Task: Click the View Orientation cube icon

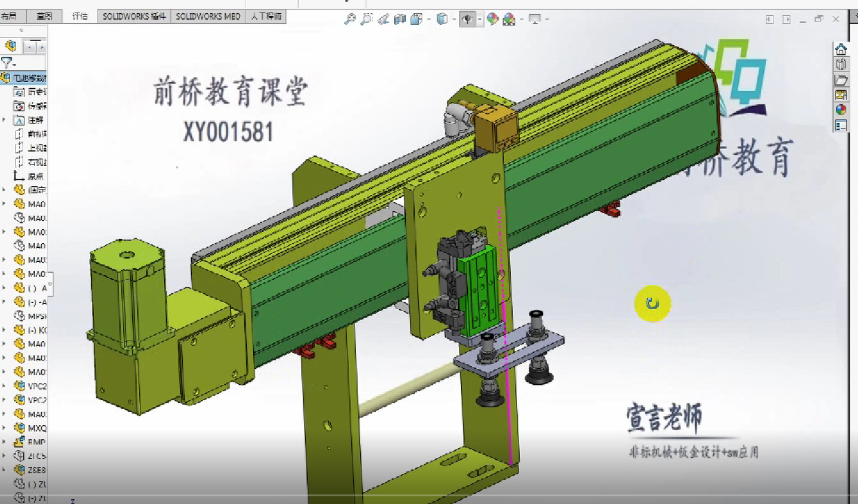Action: coord(442,19)
